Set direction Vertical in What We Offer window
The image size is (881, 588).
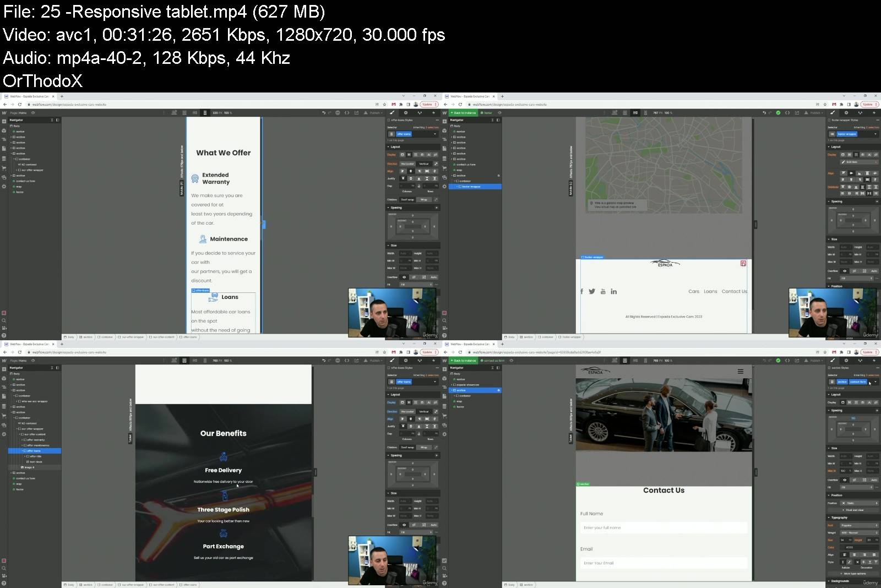pos(424,164)
